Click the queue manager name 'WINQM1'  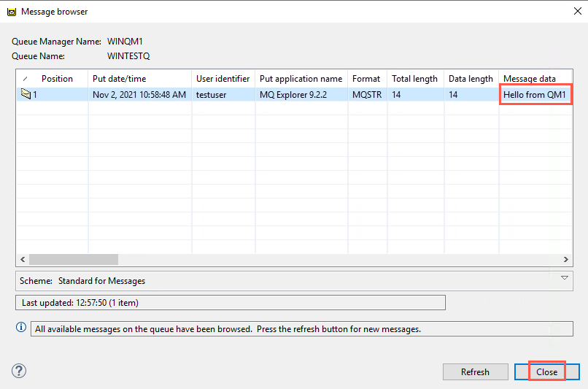(x=125, y=42)
